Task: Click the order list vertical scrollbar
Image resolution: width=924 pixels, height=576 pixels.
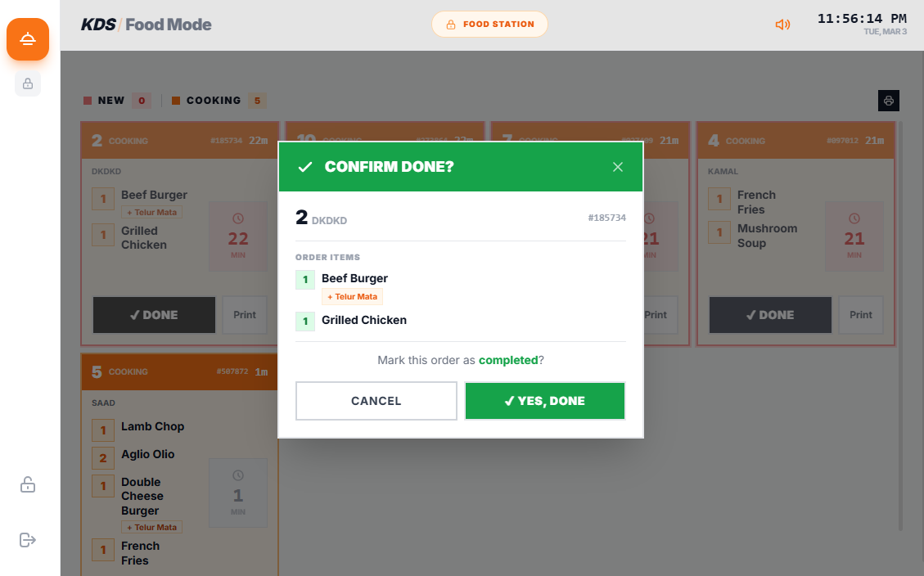Action: click(900, 327)
